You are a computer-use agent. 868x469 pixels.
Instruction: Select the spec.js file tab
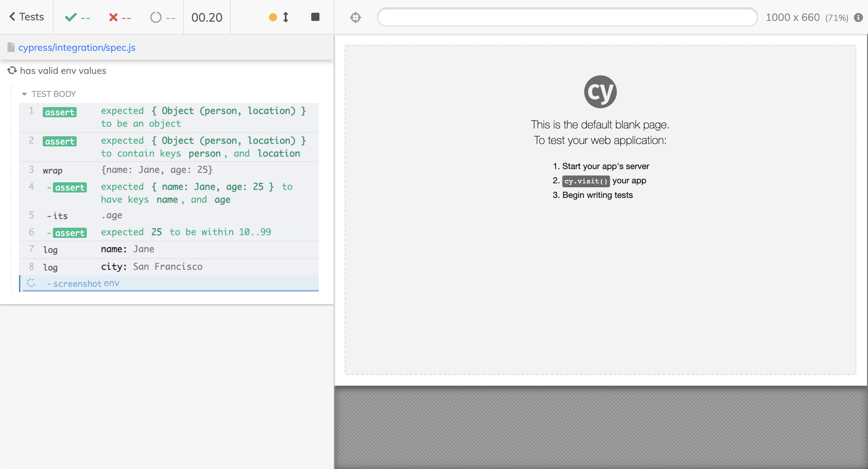point(77,47)
